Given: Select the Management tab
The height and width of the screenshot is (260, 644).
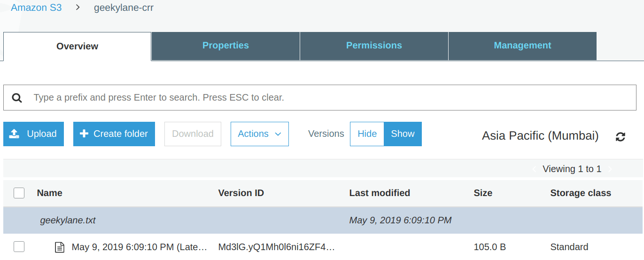Looking at the screenshot, I should coord(522,46).
